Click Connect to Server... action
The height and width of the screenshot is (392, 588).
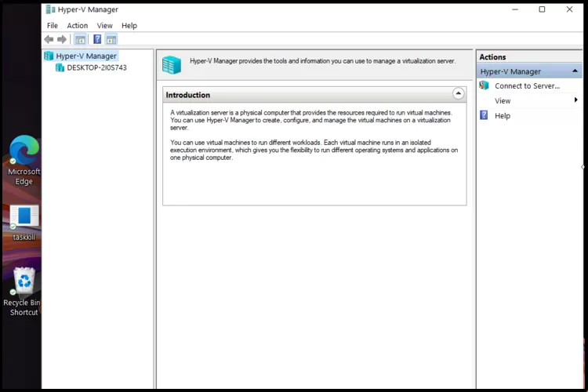528,86
